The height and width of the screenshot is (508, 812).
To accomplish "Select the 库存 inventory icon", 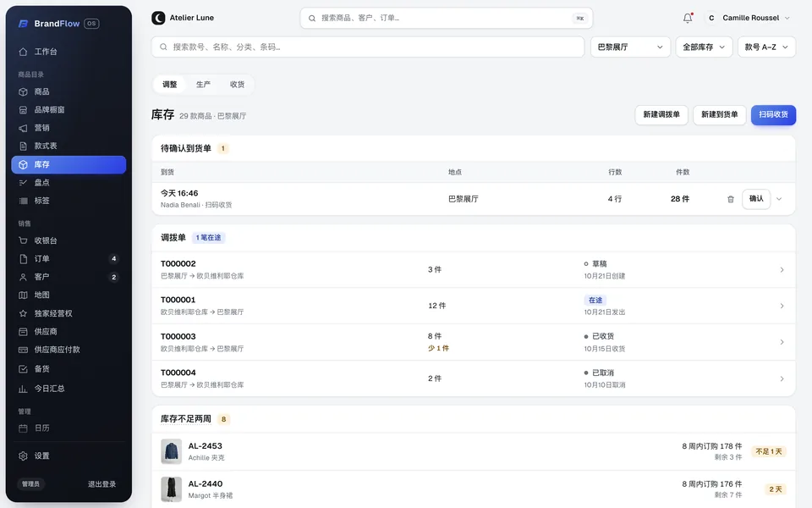I will coord(23,165).
